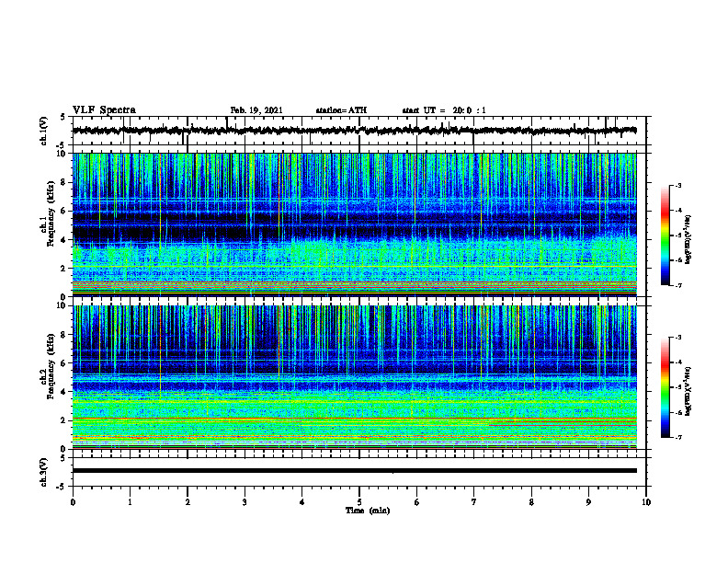The width and height of the screenshot is (728, 563).
Task: Click time axis tick label "4"
Action: 301,502
